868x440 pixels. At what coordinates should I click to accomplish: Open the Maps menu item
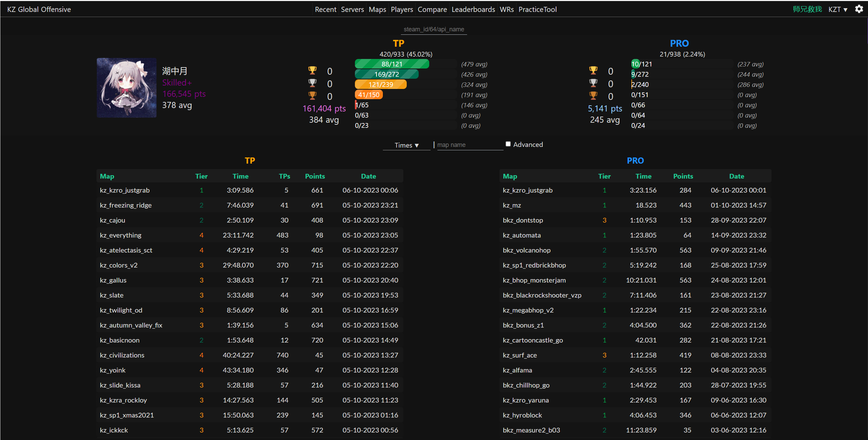(x=377, y=10)
